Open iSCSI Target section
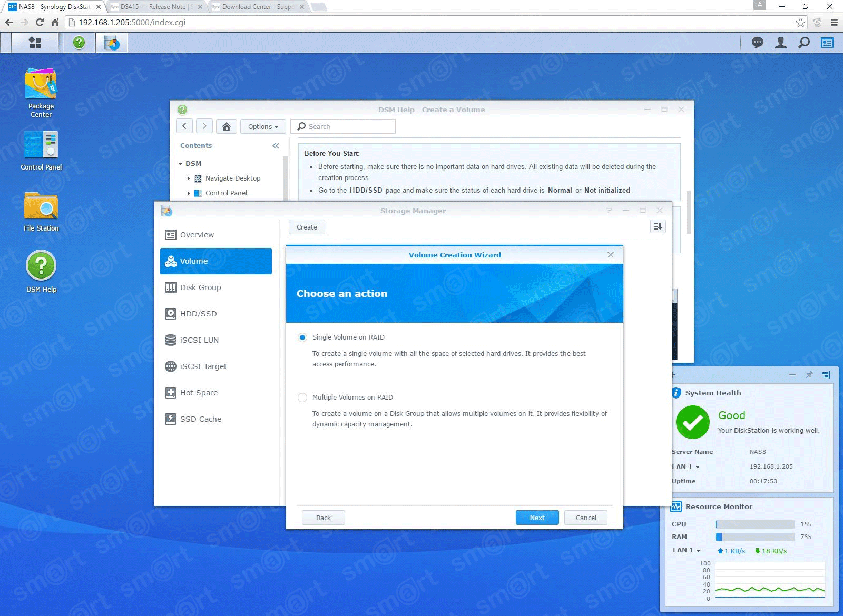Image resolution: width=843 pixels, height=616 pixels. [216, 366]
